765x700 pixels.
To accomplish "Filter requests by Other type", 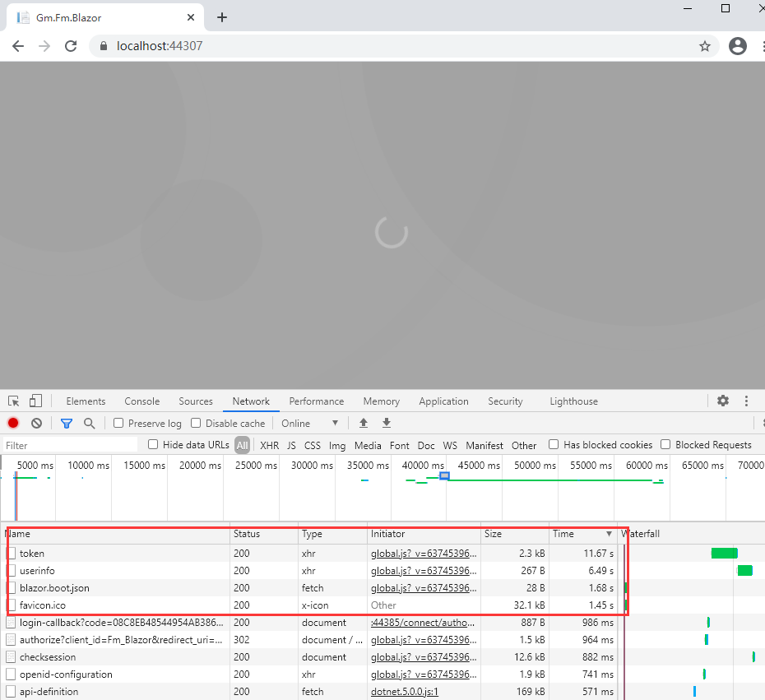I will (524, 445).
